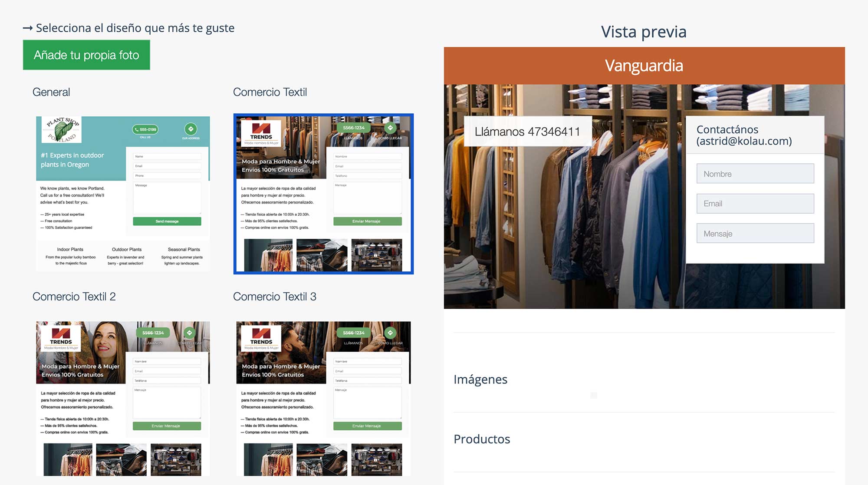Click the location icon in General thumbnail
The image size is (868, 485).
pyautogui.click(x=191, y=129)
